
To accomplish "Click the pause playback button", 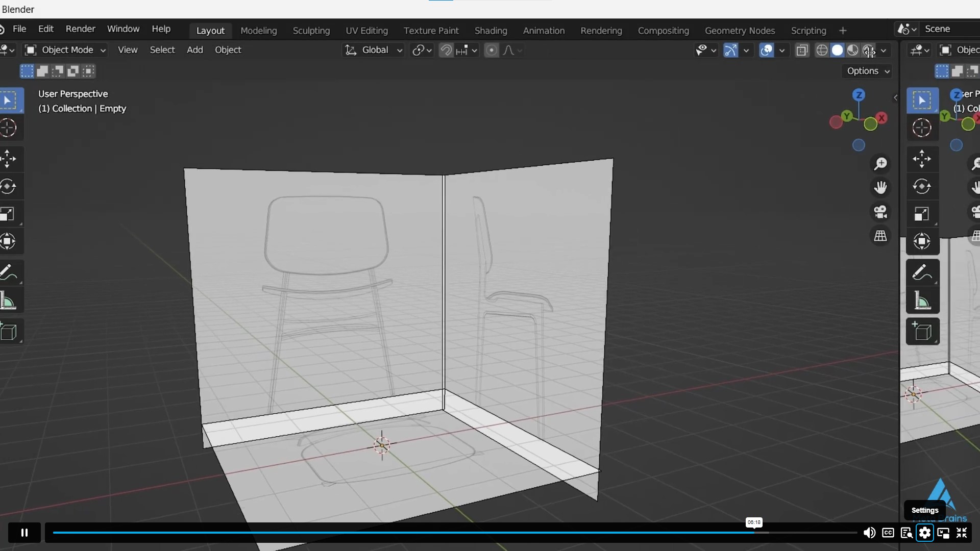I will (24, 533).
